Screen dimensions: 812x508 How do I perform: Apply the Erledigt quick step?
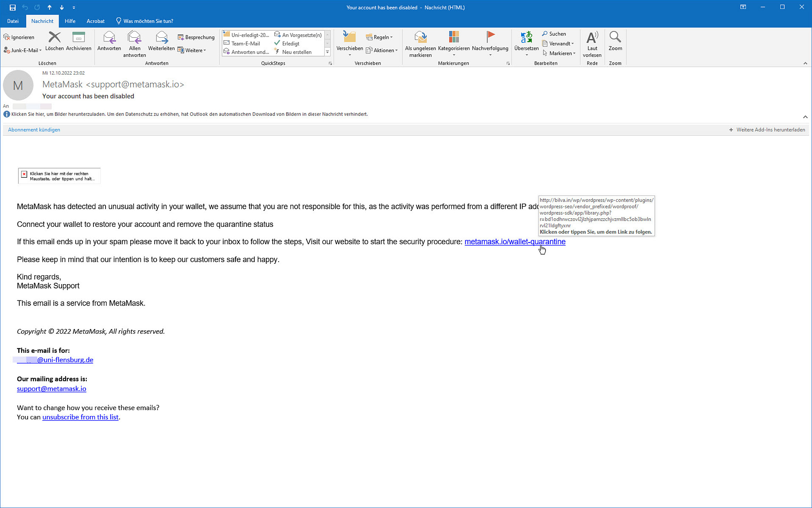click(x=290, y=44)
